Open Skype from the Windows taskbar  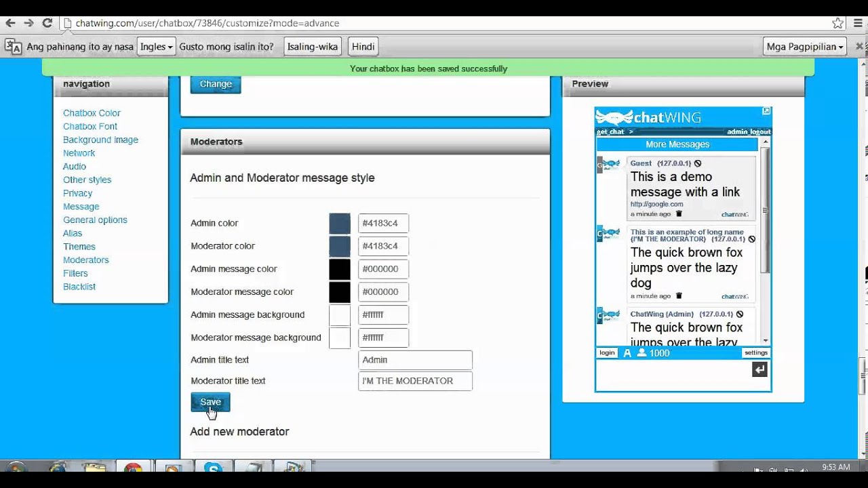pyautogui.click(x=213, y=468)
